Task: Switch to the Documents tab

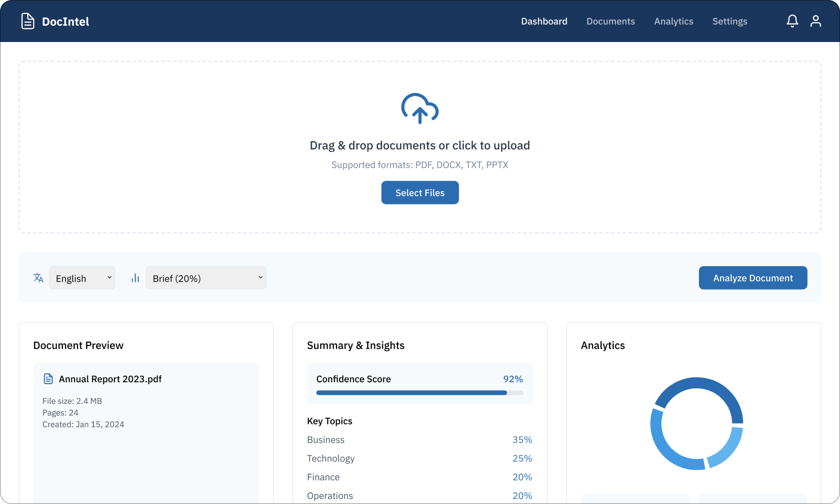Action: click(x=611, y=21)
